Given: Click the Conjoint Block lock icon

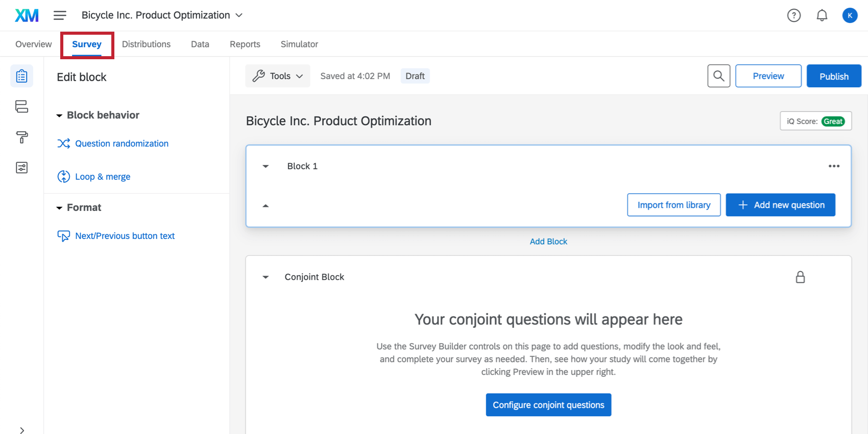Looking at the screenshot, I should tap(800, 277).
